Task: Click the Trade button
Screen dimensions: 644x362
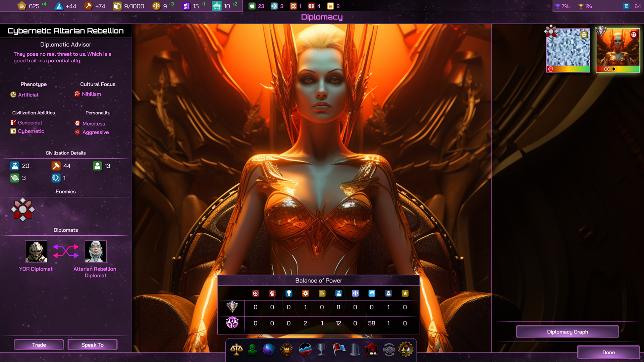Action: pyautogui.click(x=39, y=345)
